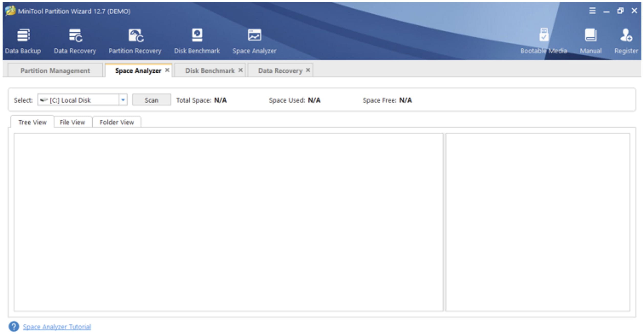
Task: Open the hamburger menu in the title bar
Action: point(592,11)
